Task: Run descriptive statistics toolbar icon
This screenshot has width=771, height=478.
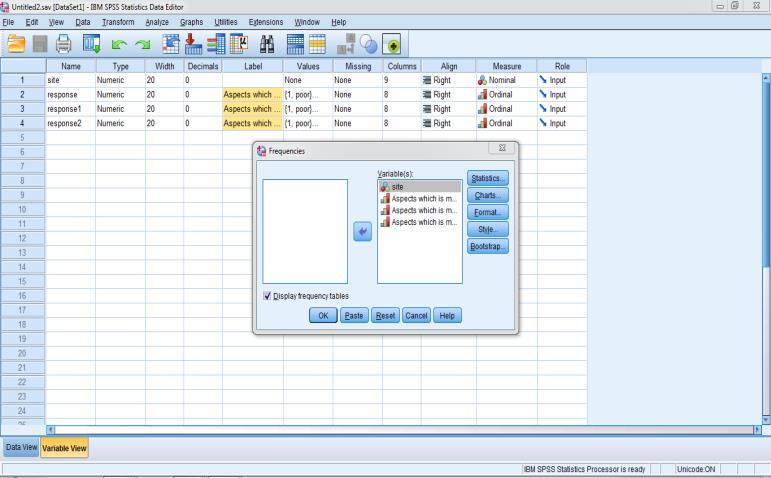Action: coord(239,44)
